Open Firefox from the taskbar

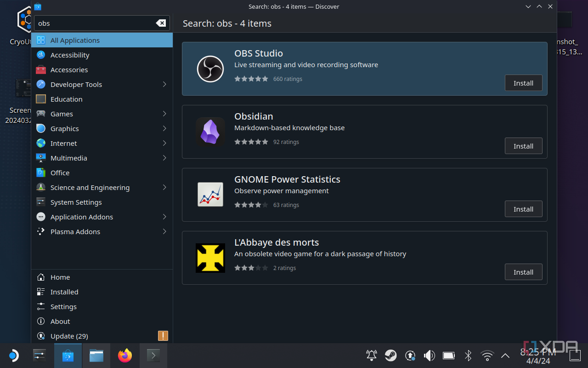[125, 356]
